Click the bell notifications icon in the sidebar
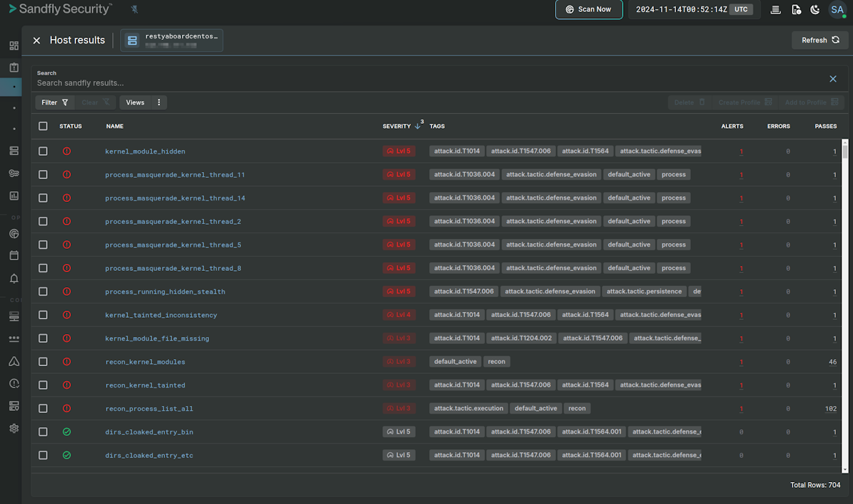Screen dimensions: 853x504 pyautogui.click(x=13, y=277)
